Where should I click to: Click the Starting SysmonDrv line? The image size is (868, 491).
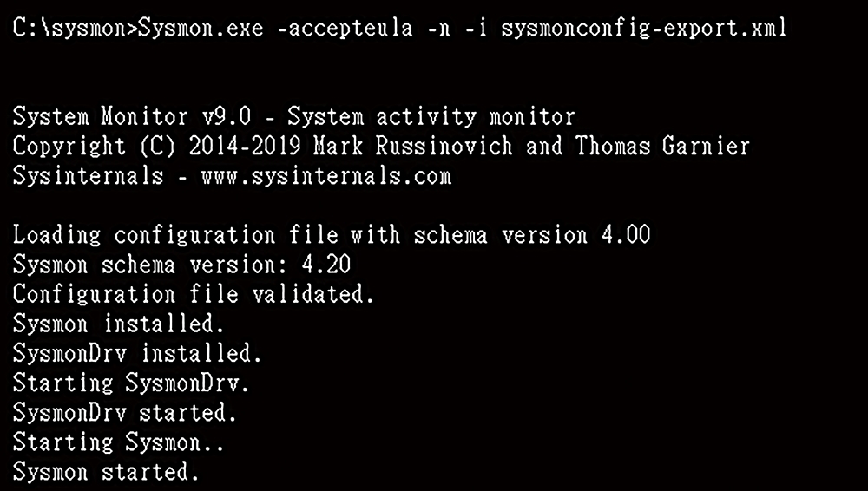tap(131, 383)
